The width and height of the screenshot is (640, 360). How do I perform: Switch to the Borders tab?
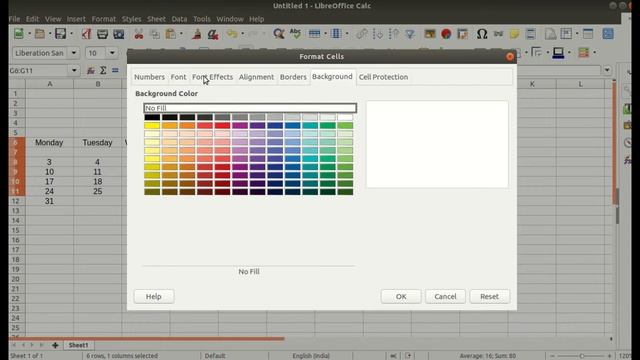[293, 77]
